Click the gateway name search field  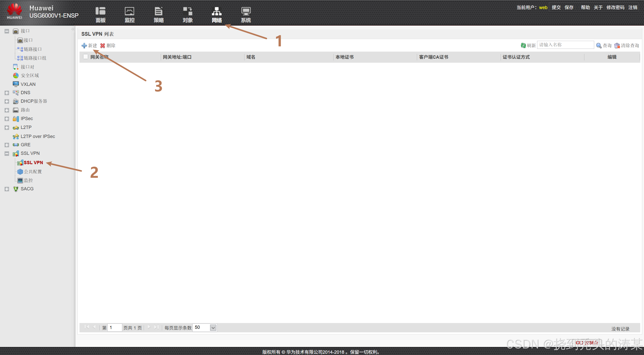565,45
